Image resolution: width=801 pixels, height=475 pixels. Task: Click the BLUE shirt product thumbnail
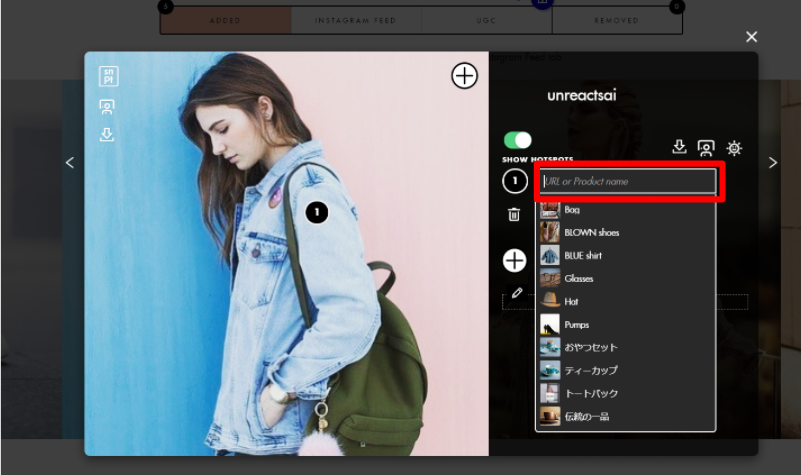(x=550, y=255)
